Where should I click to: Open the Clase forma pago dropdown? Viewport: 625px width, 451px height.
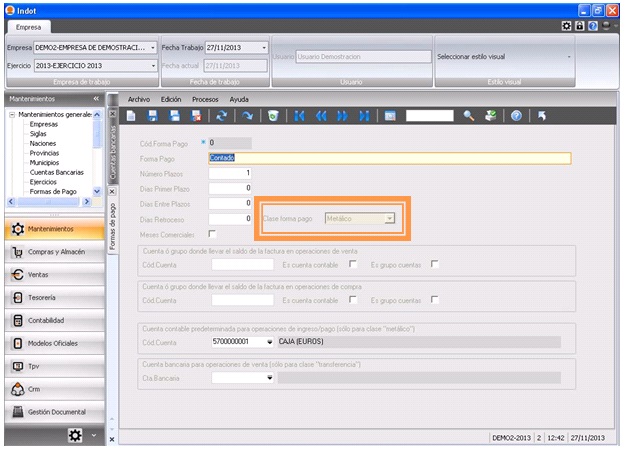pyautogui.click(x=391, y=218)
